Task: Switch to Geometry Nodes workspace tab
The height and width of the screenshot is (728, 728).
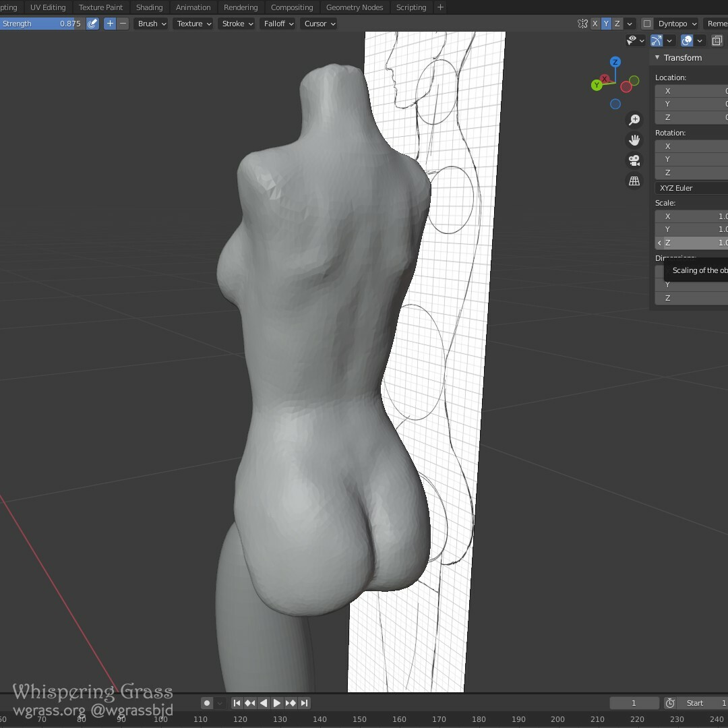Action: click(355, 7)
